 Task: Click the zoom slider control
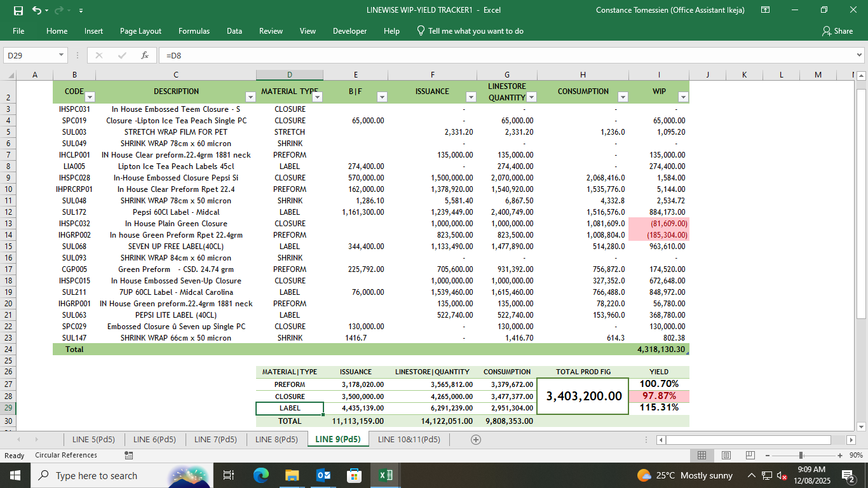pos(802,455)
